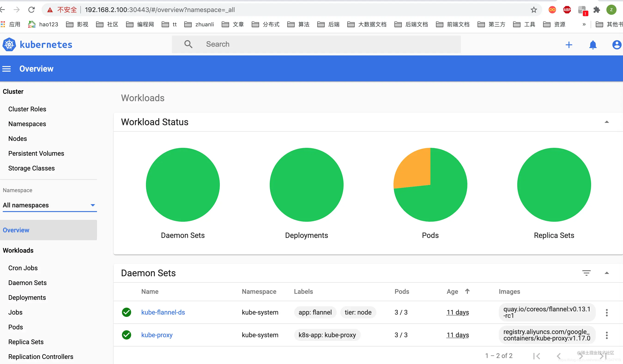Open the kube-proxy daemon set link
This screenshot has height=364, width=623.
(x=157, y=335)
